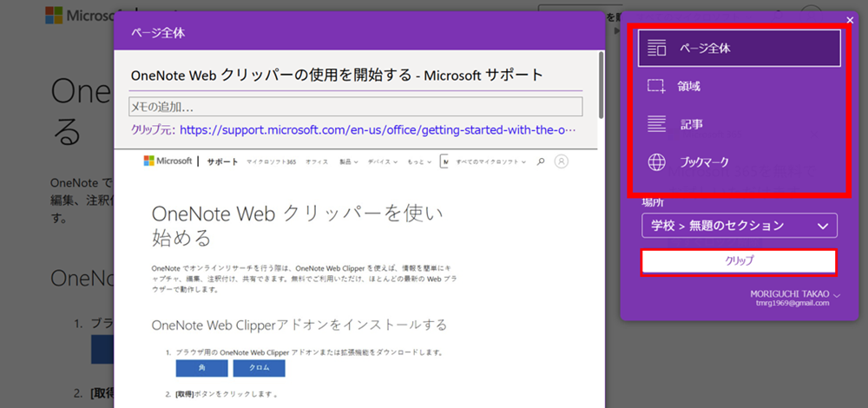This screenshot has height=408, width=868.
Task: Expand the 製品 menu in preview
Action: click(349, 162)
